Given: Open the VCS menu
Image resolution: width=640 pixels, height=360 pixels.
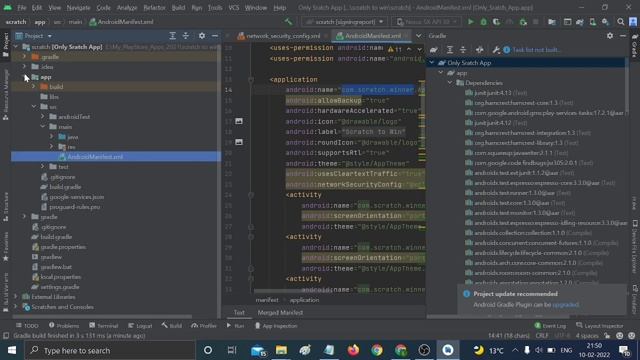Looking at the screenshot, I should (234, 7).
